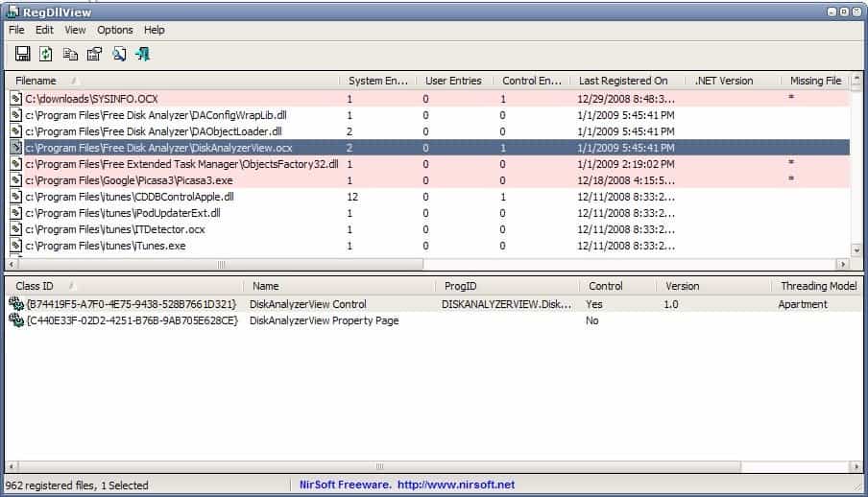Click the Exit toolbar icon

click(x=143, y=54)
